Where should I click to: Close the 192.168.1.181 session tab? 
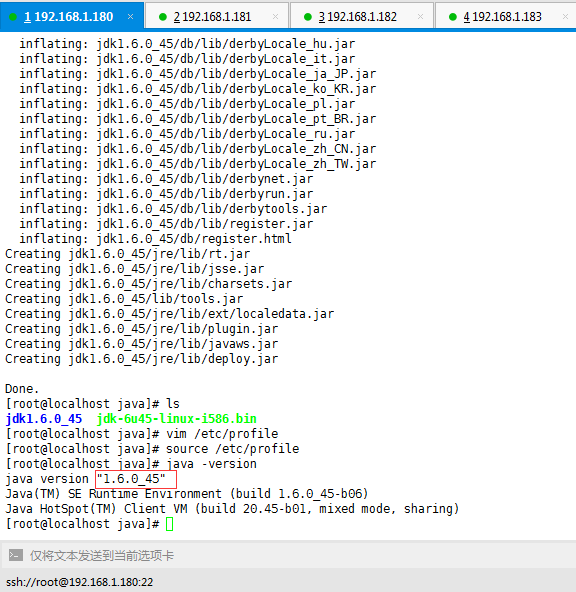[x=276, y=17]
